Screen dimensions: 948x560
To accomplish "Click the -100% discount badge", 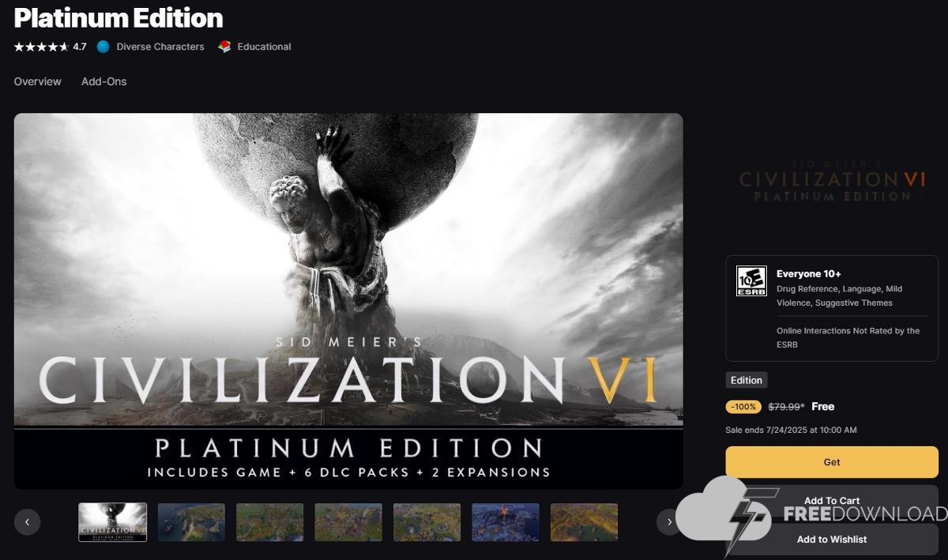I will (x=743, y=407).
